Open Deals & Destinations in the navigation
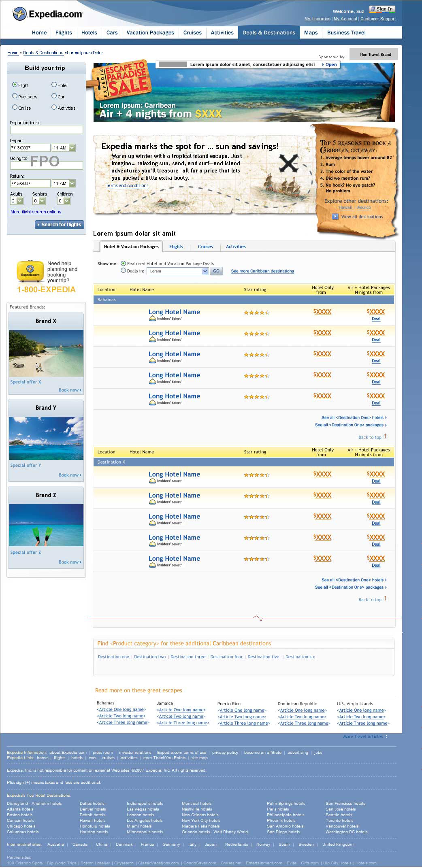Viewport: 422px width, 868px height. (x=269, y=33)
